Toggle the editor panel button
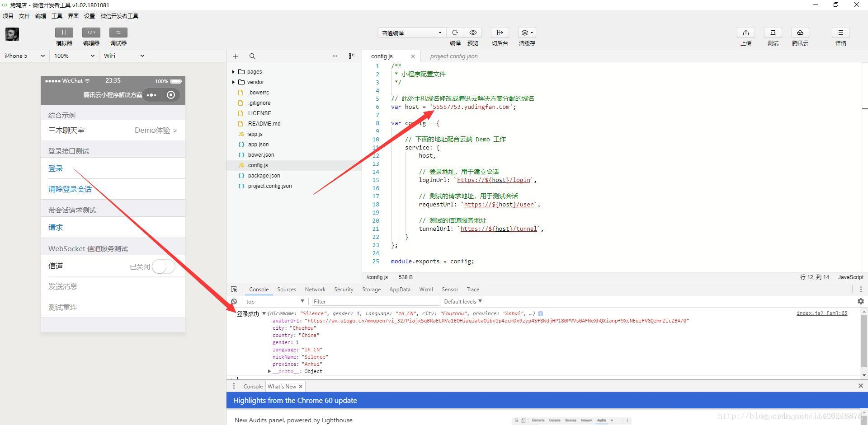868x425 pixels. 91,33
